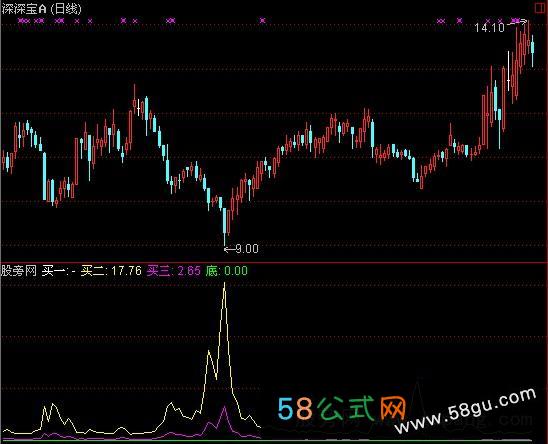Click the 买二: 17.76 indicator value
This screenshot has width=548, height=444.
click(x=111, y=271)
